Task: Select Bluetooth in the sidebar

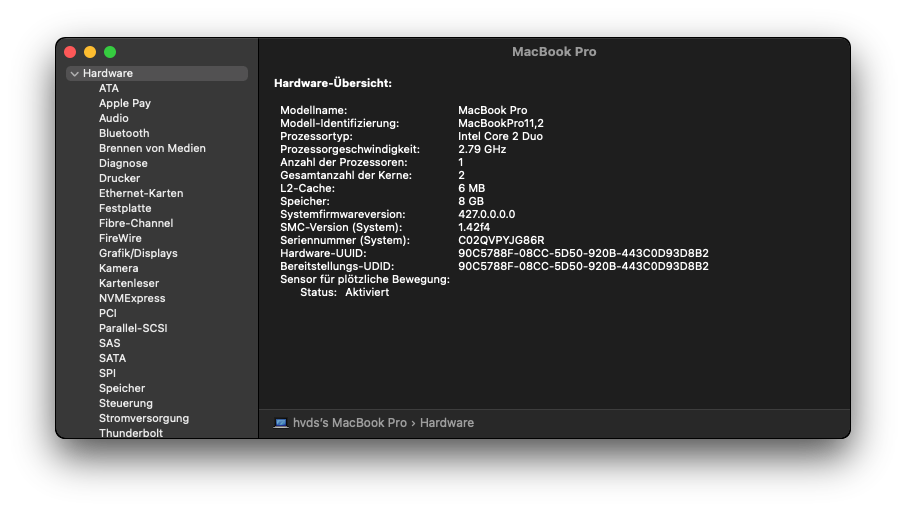Action: pos(124,133)
